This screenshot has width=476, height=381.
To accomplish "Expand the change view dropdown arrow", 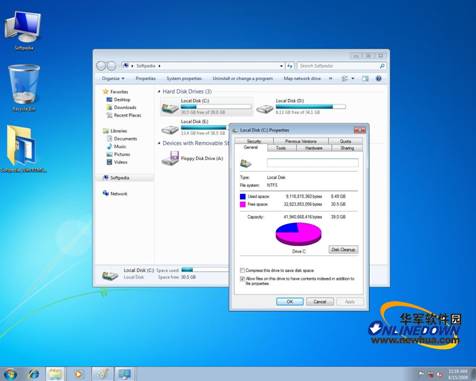I will 353,79.
